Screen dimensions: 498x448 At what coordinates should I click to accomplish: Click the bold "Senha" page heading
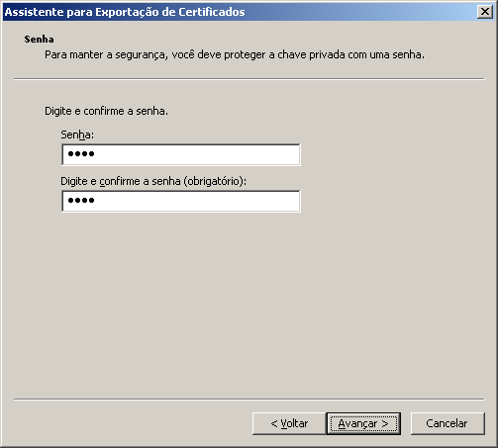(39, 40)
